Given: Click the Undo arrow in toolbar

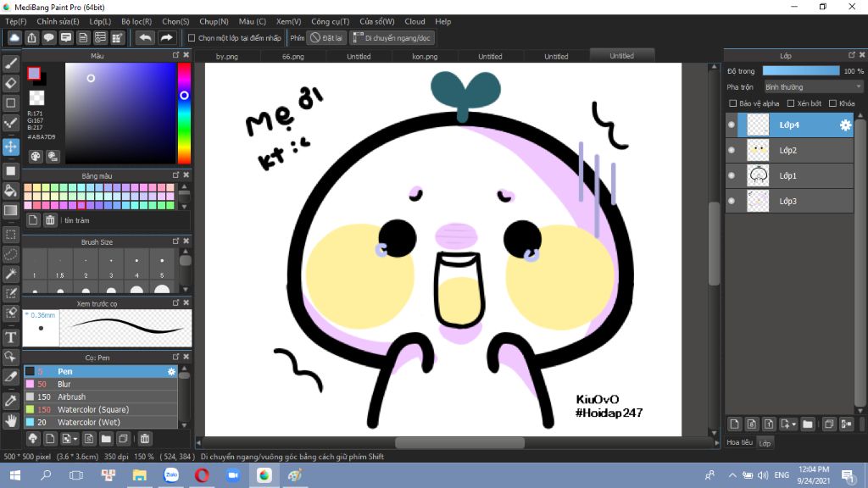Looking at the screenshot, I should pyautogui.click(x=145, y=37).
